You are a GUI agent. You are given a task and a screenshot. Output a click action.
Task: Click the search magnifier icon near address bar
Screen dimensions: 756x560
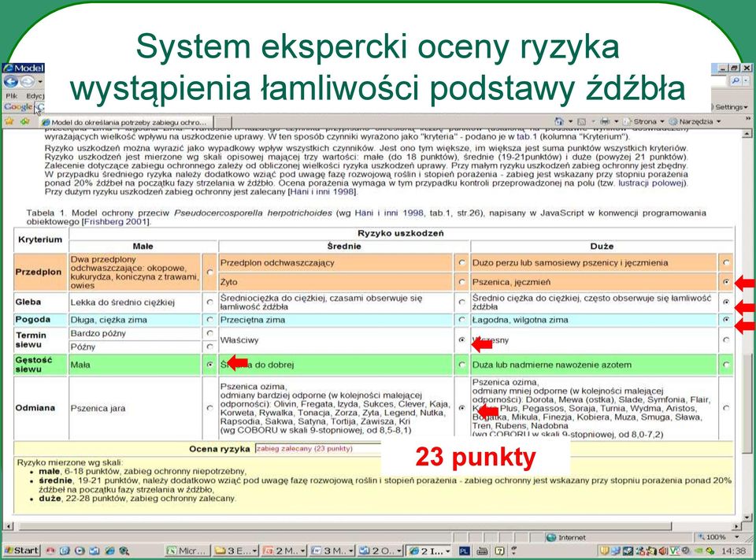point(736,80)
